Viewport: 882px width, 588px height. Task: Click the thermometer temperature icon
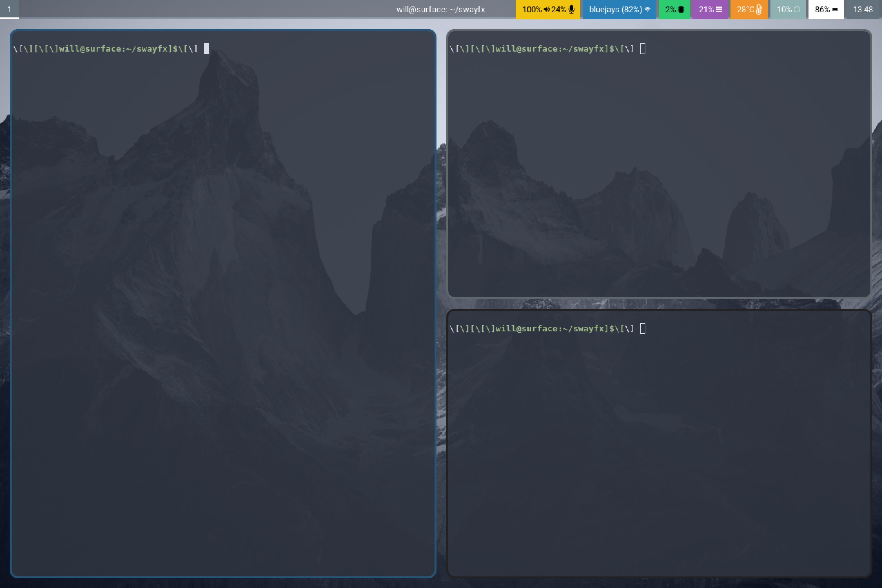click(x=759, y=9)
